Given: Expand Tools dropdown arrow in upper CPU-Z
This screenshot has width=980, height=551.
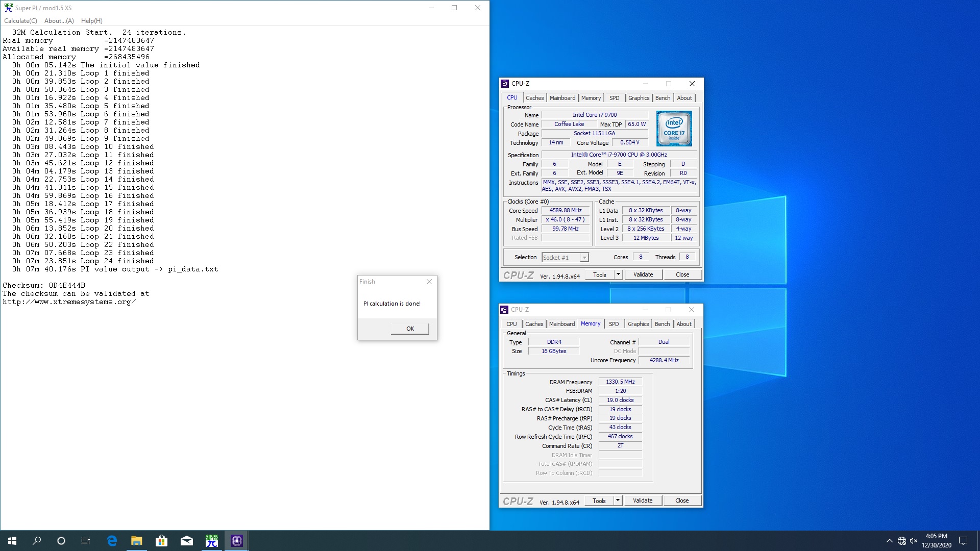Looking at the screenshot, I should pyautogui.click(x=618, y=274).
